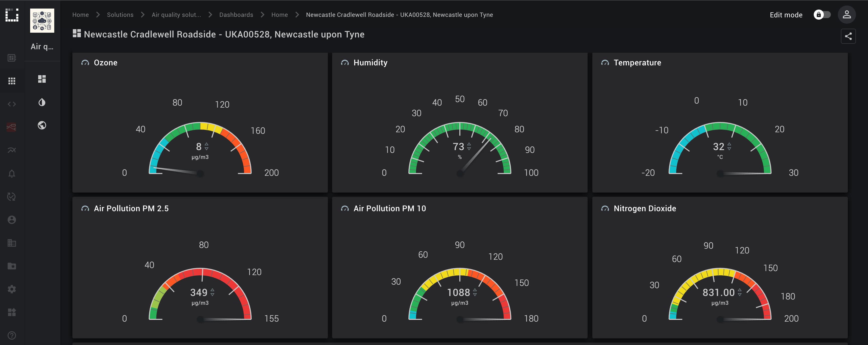Toggle the Edit mode switch
This screenshot has height=345, width=868.
point(822,15)
